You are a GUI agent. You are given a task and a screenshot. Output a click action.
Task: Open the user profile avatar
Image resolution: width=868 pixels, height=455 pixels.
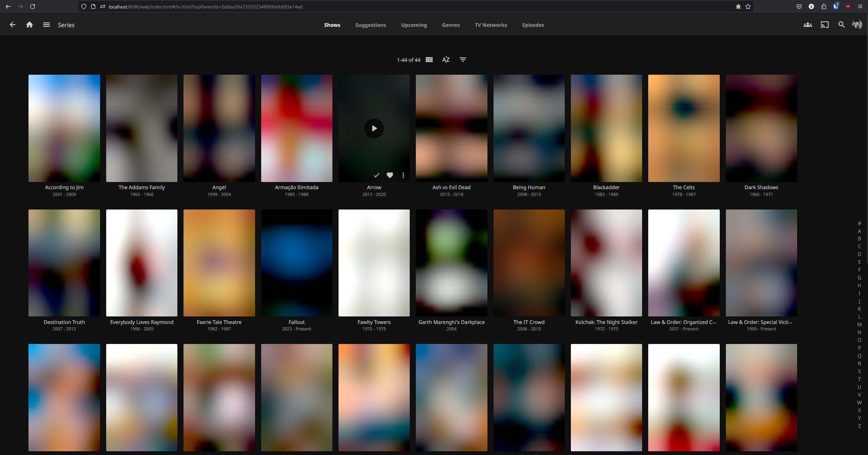click(857, 25)
